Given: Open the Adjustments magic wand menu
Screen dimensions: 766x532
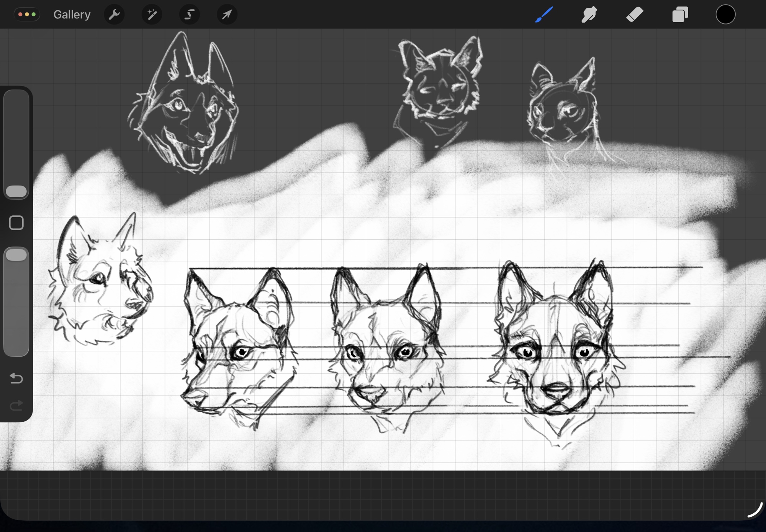Looking at the screenshot, I should point(152,15).
